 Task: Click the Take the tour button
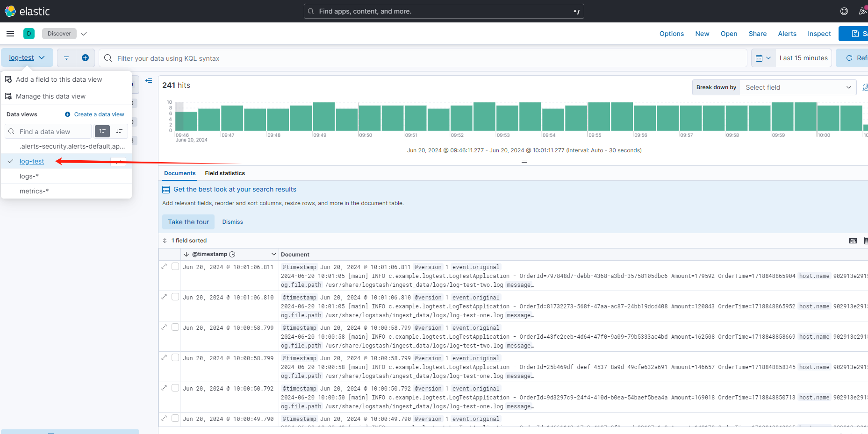pos(188,222)
